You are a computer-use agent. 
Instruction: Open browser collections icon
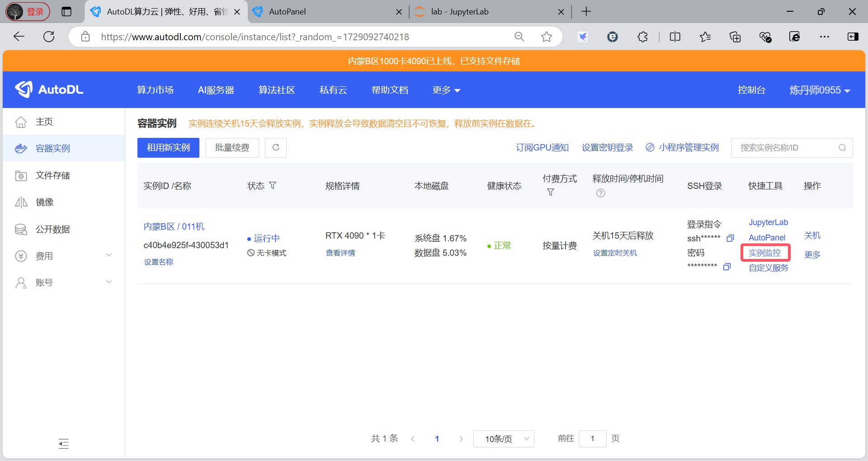735,37
